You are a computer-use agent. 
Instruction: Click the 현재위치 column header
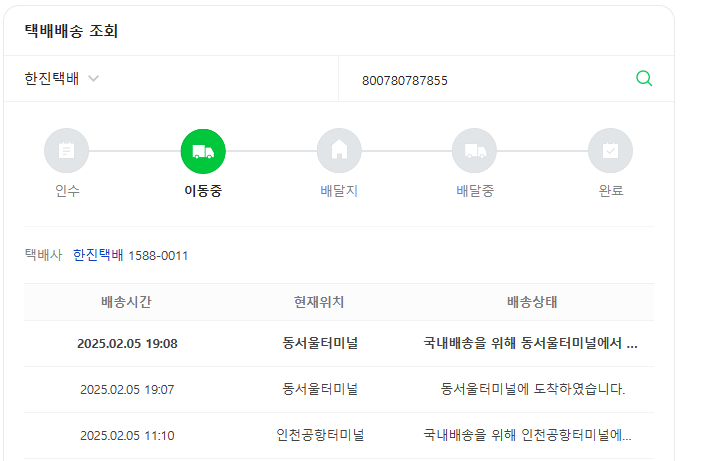click(319, 302)
